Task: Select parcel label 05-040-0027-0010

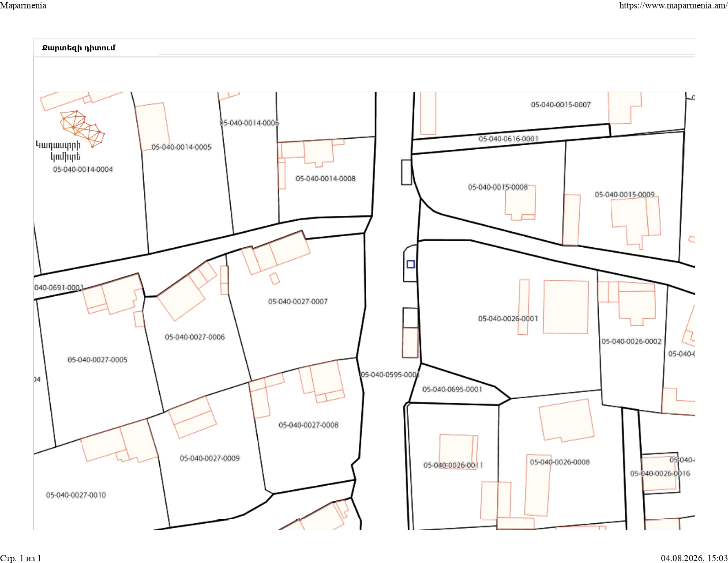Action: coord(76,495)
